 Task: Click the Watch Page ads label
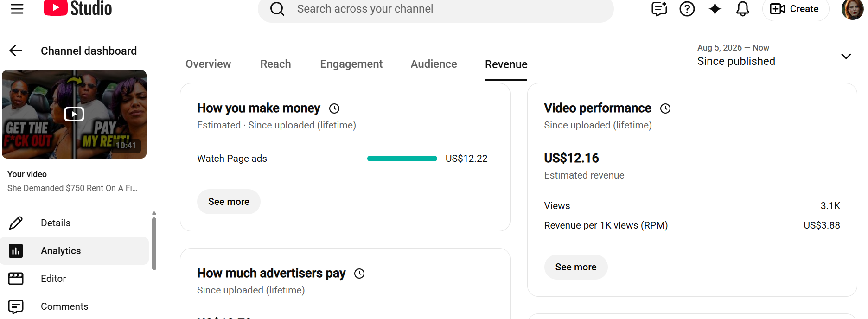click(x=232, y=159)
